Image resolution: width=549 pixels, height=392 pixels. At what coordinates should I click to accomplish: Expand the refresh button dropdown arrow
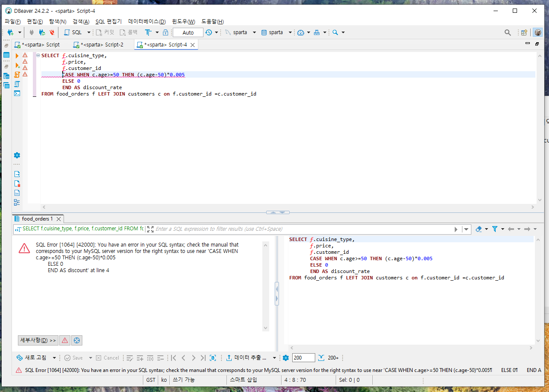click(54, 358)
